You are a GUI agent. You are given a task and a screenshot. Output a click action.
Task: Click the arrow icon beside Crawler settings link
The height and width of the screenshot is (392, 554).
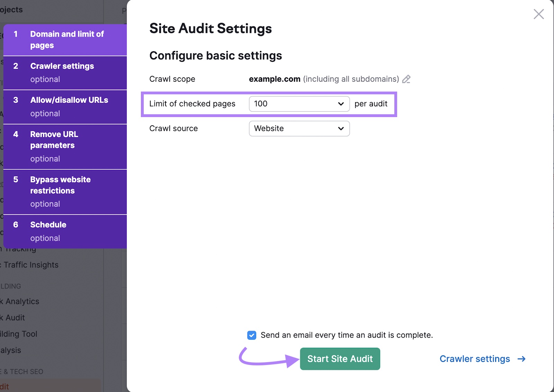[x=521, y=359]
